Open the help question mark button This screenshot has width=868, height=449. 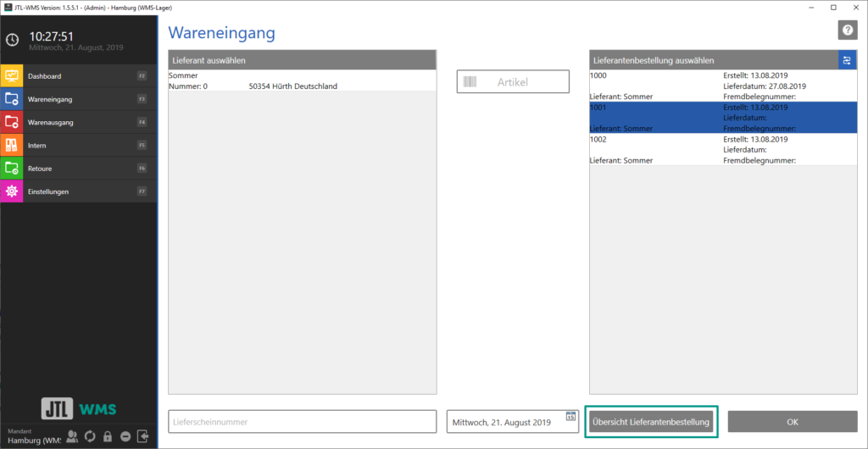(848, 30)
